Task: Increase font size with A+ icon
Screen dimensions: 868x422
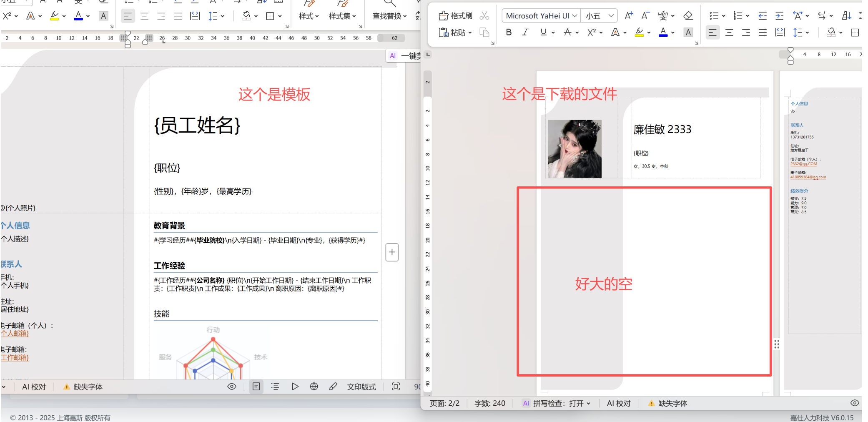Action: pyautogui.click(x=629, y=16)
